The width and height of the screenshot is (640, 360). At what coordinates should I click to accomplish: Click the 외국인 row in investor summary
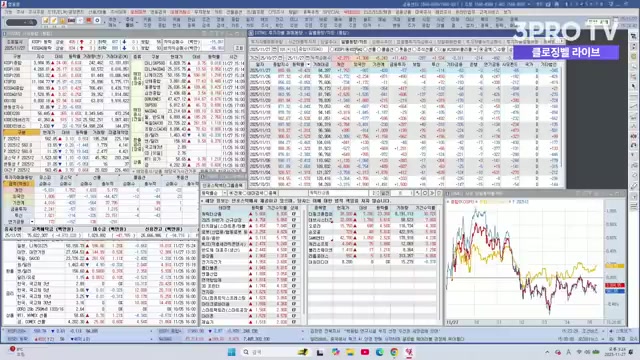tap(100, 196)
